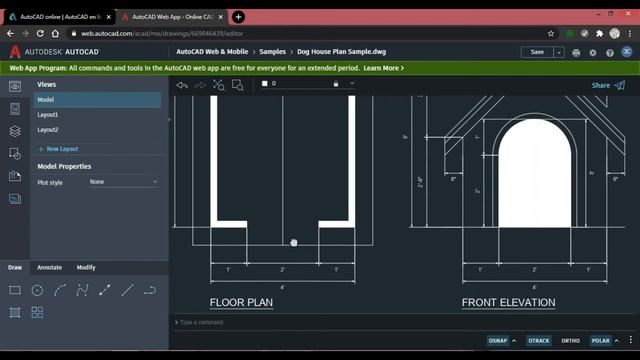Open the settings gear in header
Viewport: 640px width, 360px height.
click(x=593, y=53)
